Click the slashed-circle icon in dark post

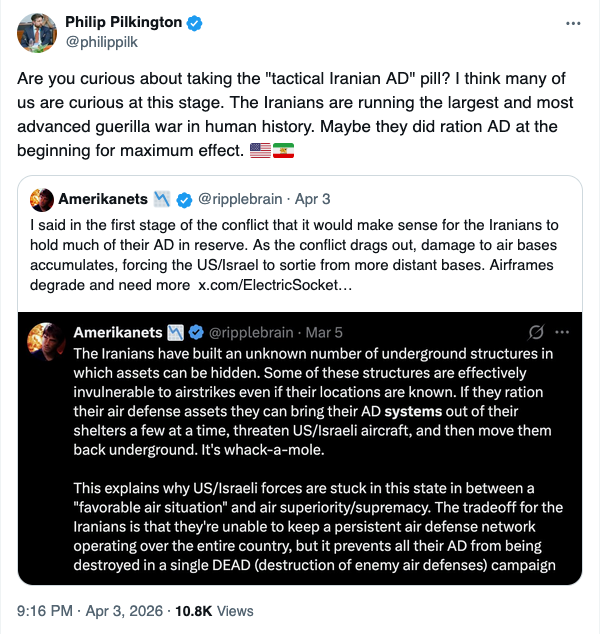point(535,331)
